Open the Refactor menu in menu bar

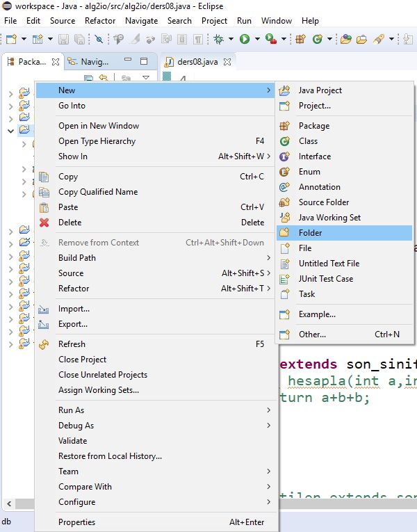100,21
